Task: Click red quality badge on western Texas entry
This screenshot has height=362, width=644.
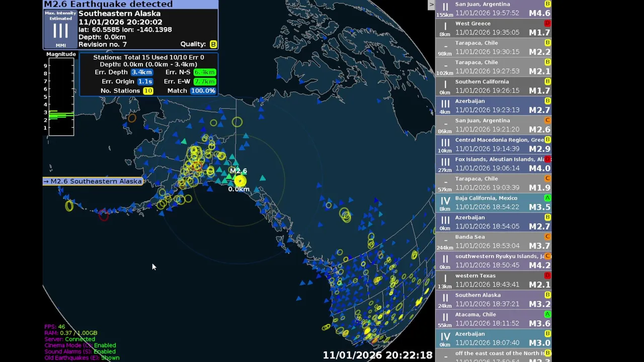Action: pyautogui.click(x=547, y=276)
